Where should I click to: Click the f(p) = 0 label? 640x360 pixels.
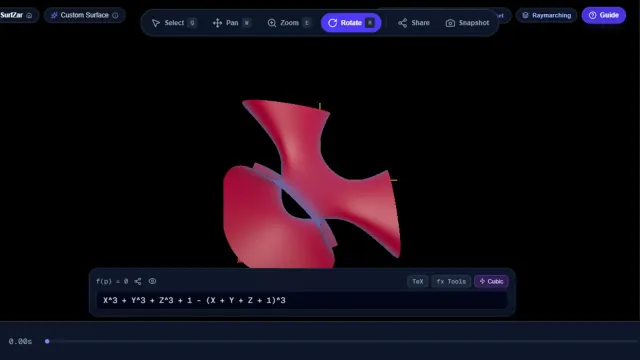(112, 281)
